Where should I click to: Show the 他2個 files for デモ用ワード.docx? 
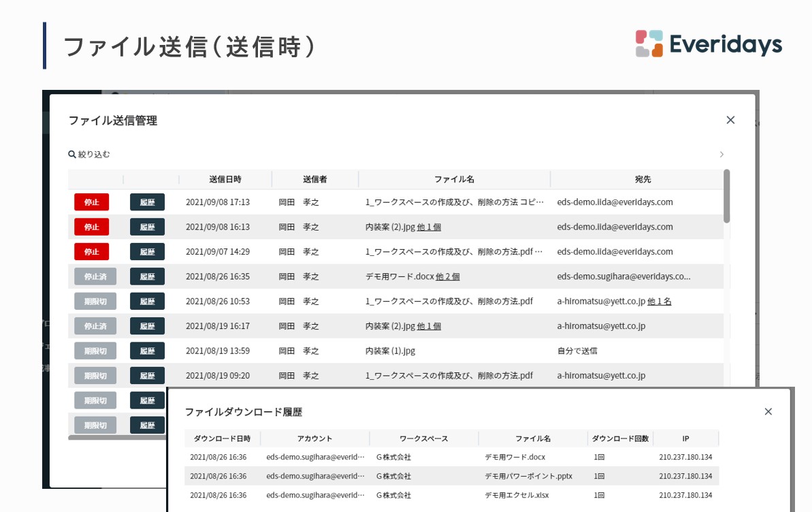(x=447, y=276)
